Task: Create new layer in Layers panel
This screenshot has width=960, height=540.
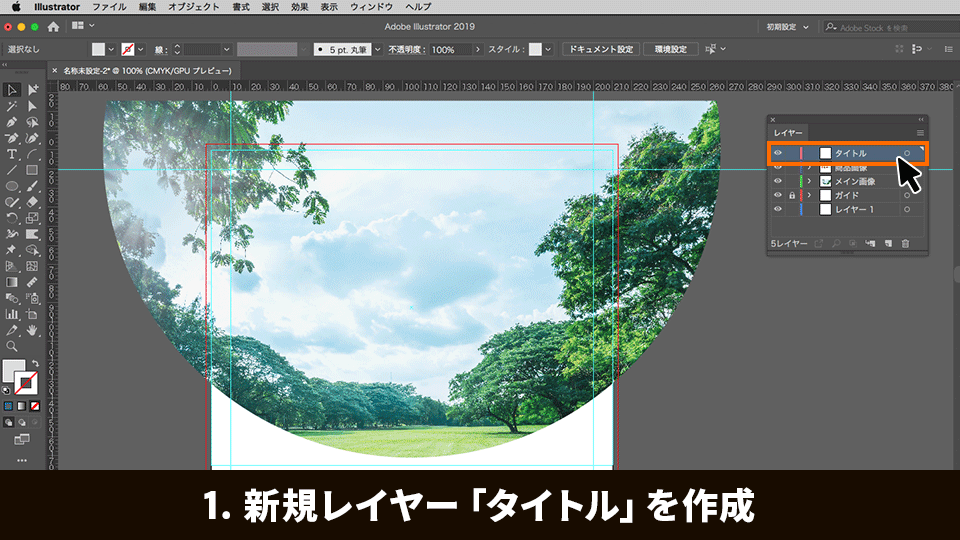Action: (888, 244)
